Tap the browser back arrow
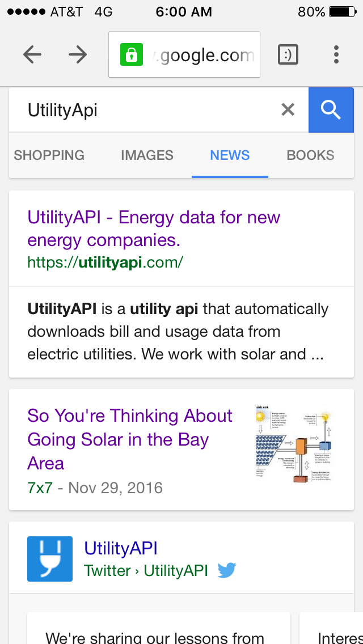This screenshot has height=644, width=363. 32,54
